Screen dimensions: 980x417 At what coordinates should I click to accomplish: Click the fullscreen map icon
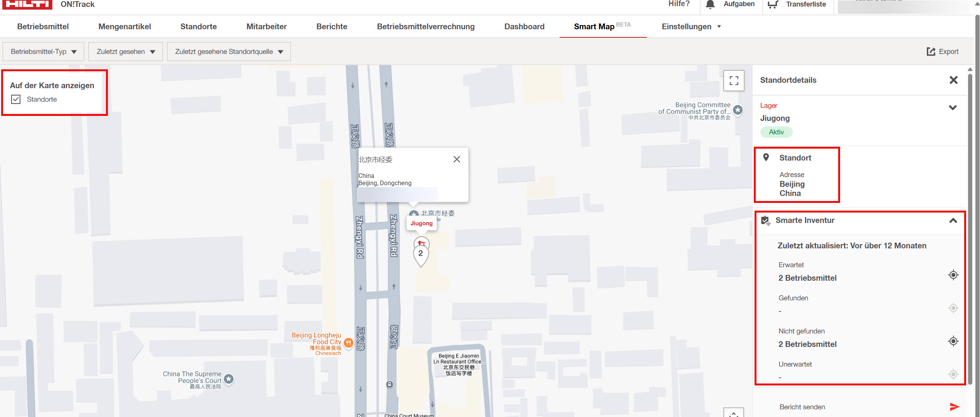click(x=733, y=80)
